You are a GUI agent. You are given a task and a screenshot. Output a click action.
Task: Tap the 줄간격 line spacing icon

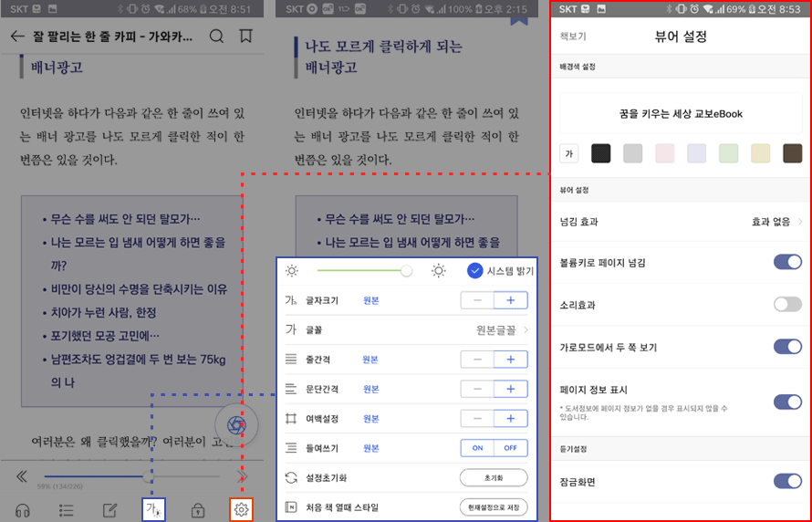click(291, 360)
